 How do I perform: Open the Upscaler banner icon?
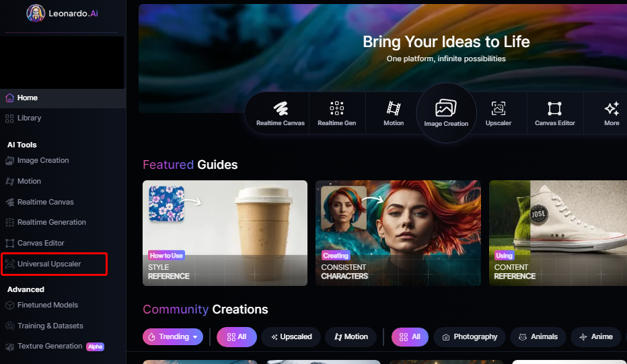(499, 113)
